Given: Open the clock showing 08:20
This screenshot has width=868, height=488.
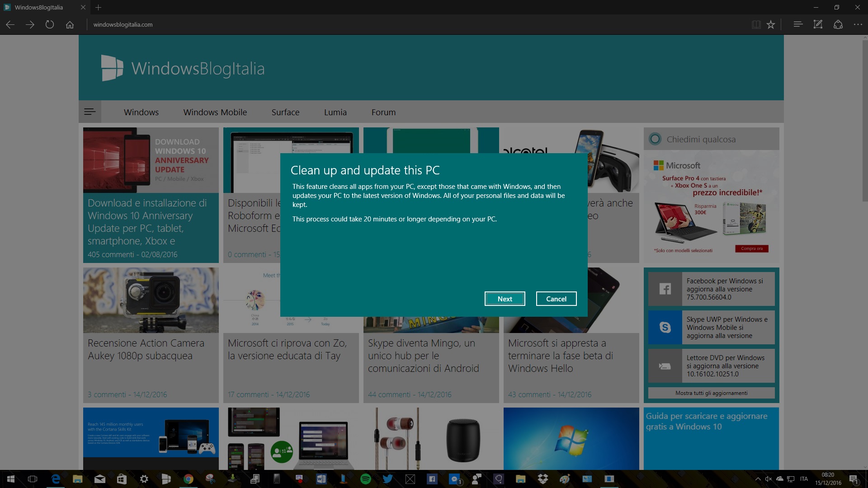Looking at the screenshot, I should 828,479.
